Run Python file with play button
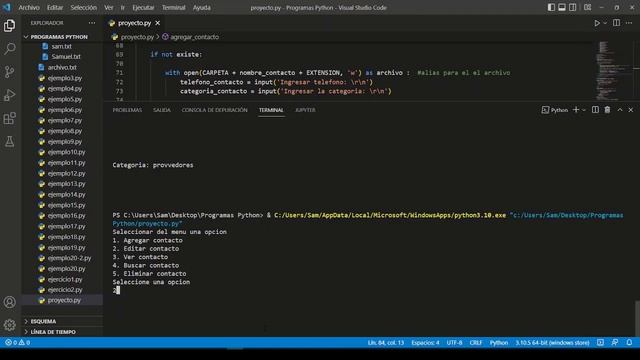 tap(597, 23)
